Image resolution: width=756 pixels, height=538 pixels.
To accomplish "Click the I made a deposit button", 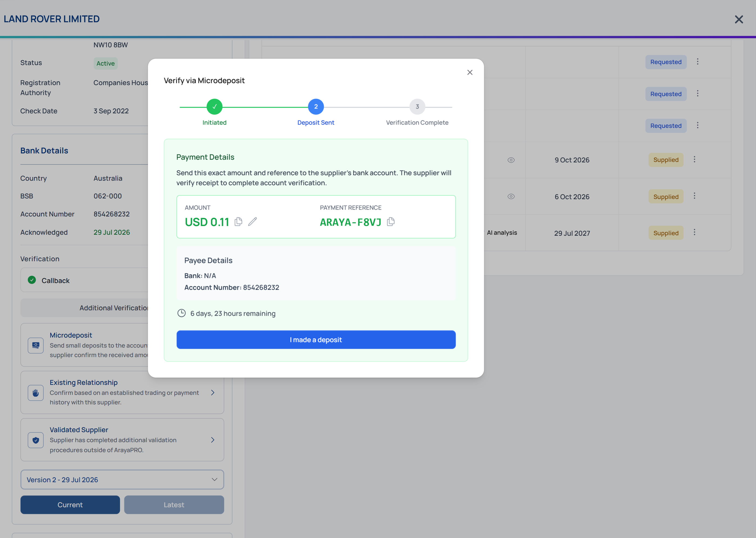I will point(316,339).
